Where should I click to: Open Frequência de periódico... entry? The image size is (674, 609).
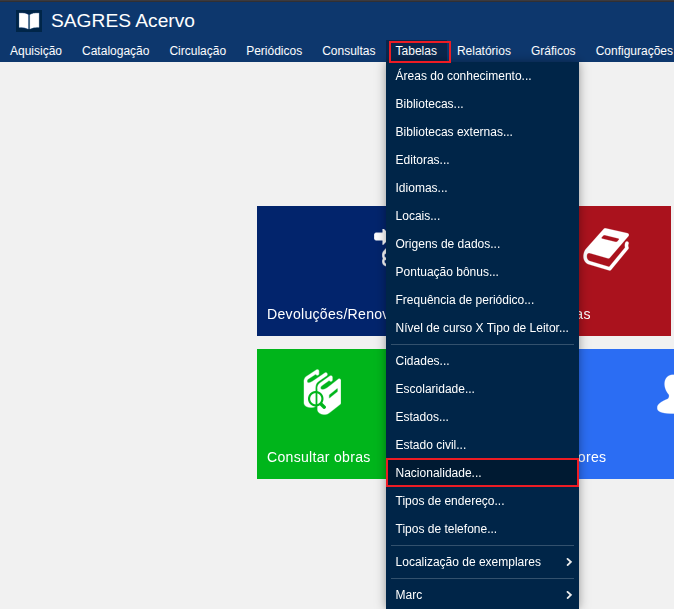(x=482, y=300)
